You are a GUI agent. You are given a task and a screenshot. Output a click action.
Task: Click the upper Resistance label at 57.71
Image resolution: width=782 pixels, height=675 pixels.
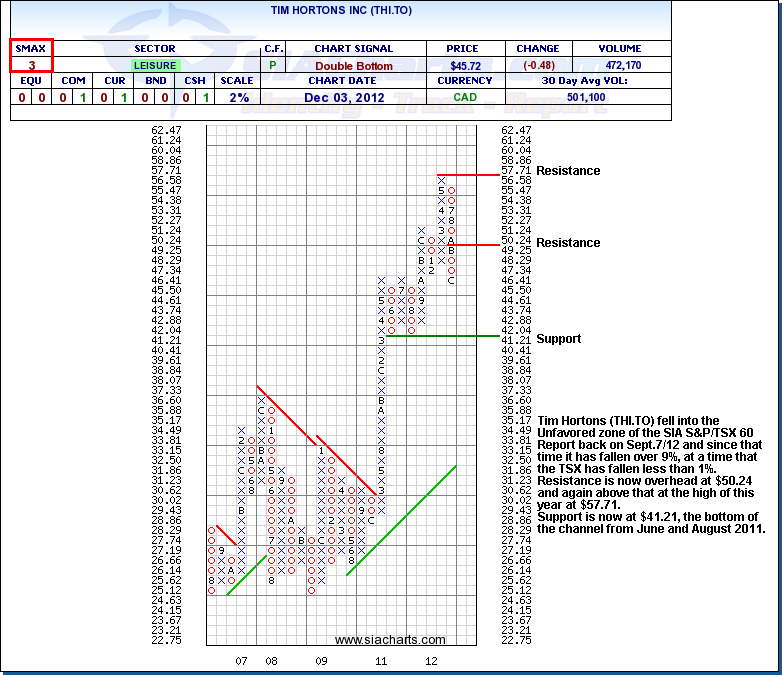(568, 171)
